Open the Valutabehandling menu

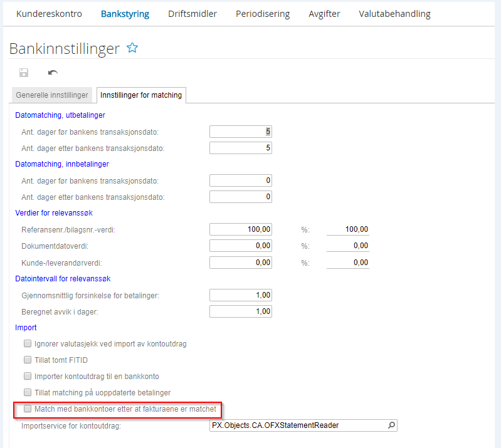(394, 14)
